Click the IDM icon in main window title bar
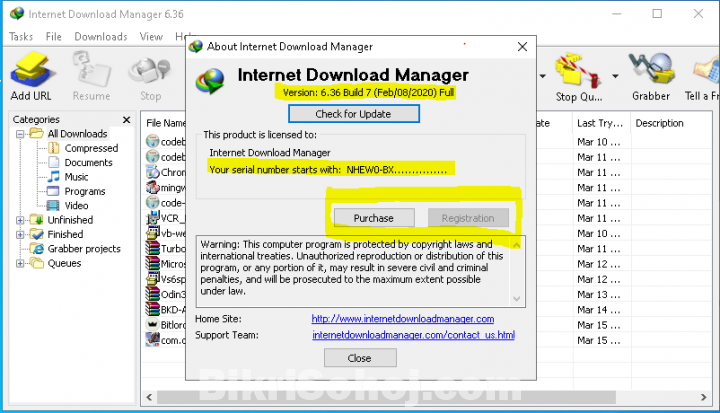Image resolution: width=720 pixels, height=413 pixels. [x=17, y=14]
